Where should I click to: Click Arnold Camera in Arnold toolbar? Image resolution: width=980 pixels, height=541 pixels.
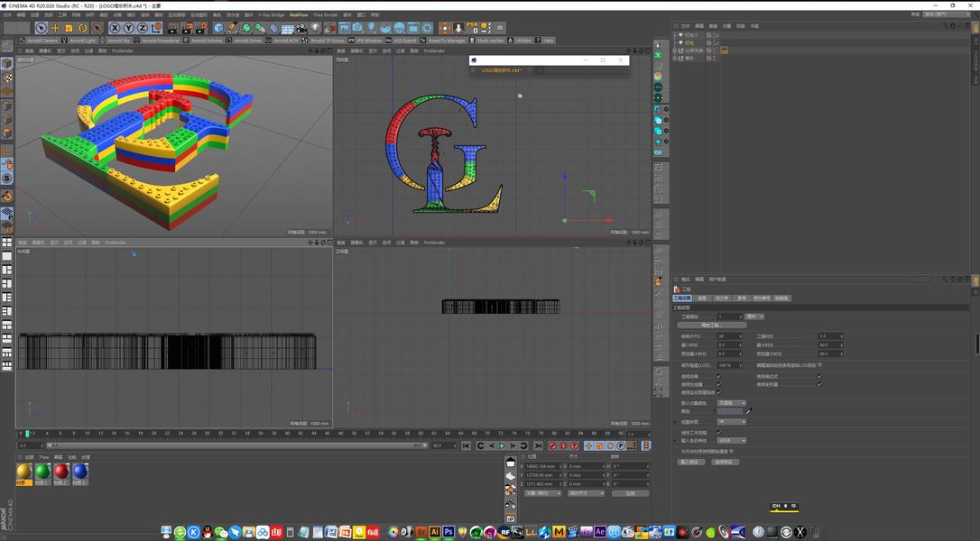click(x=39, y=40)
